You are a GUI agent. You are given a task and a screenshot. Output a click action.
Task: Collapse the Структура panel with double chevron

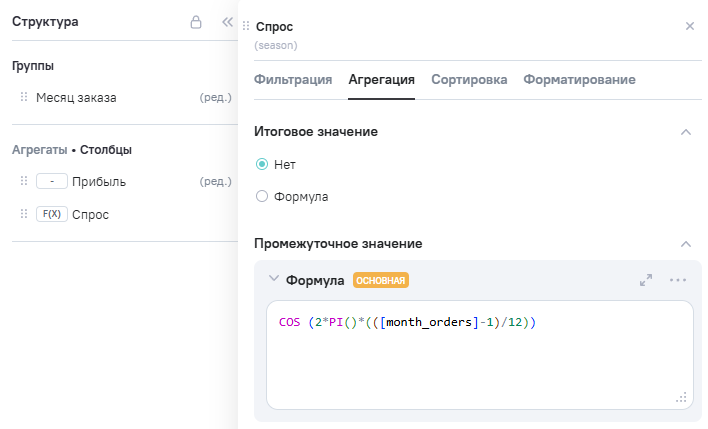(227, 22)
